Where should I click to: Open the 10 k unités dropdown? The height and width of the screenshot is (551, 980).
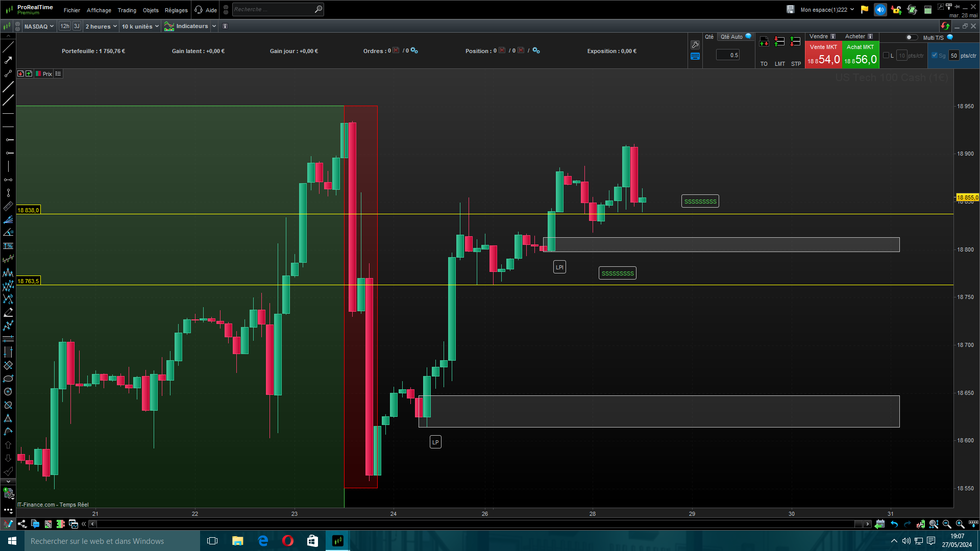pyautogui.click(x=140, y=26)
